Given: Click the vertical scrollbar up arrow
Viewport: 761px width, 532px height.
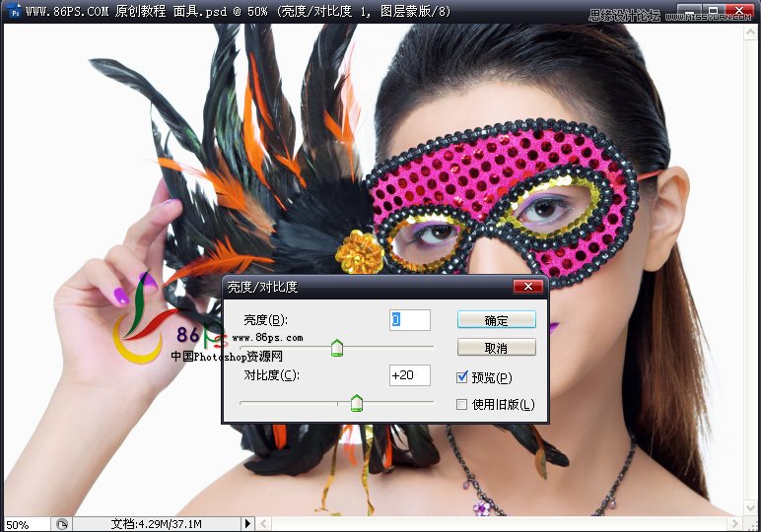Looking at the screenshot, I should pos(750,32).
